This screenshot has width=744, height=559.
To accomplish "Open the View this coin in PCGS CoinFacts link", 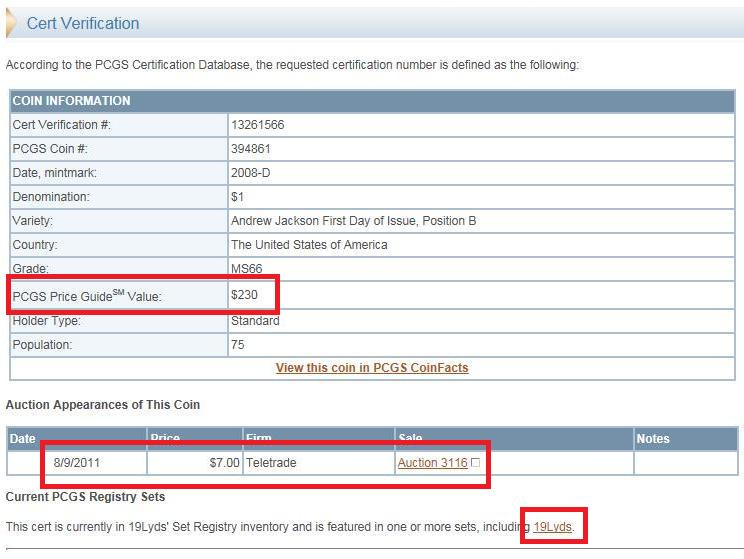I will 372,367.
